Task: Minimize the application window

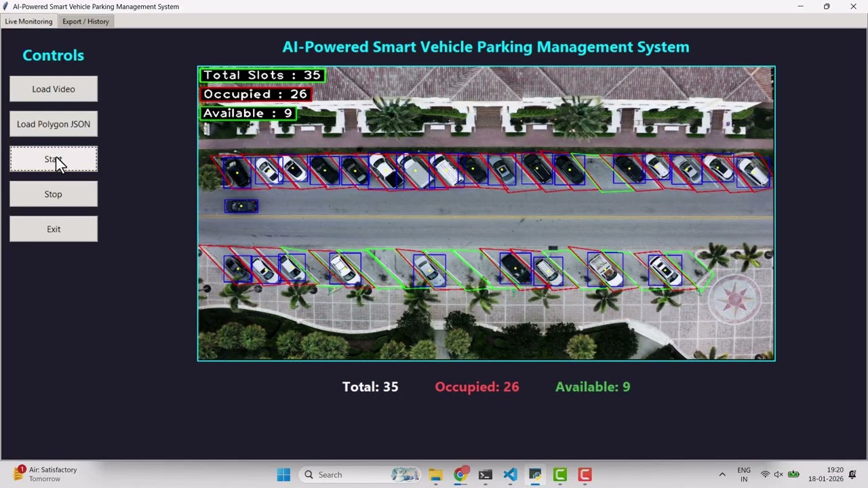Action: coord(800,6)
